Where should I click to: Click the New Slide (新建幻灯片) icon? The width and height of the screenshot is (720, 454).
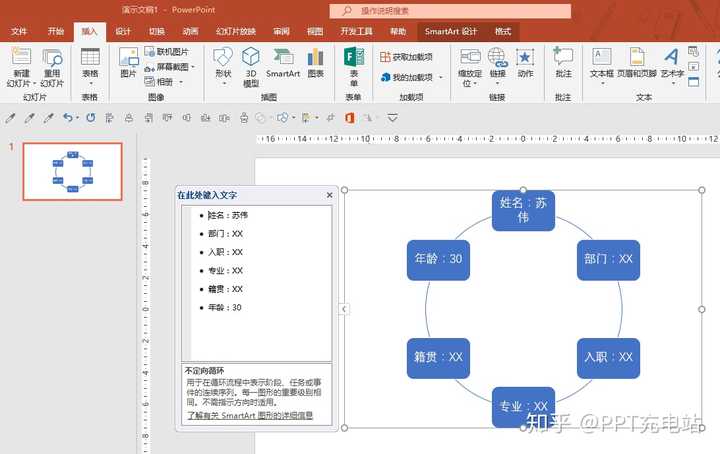coord(21,57)
